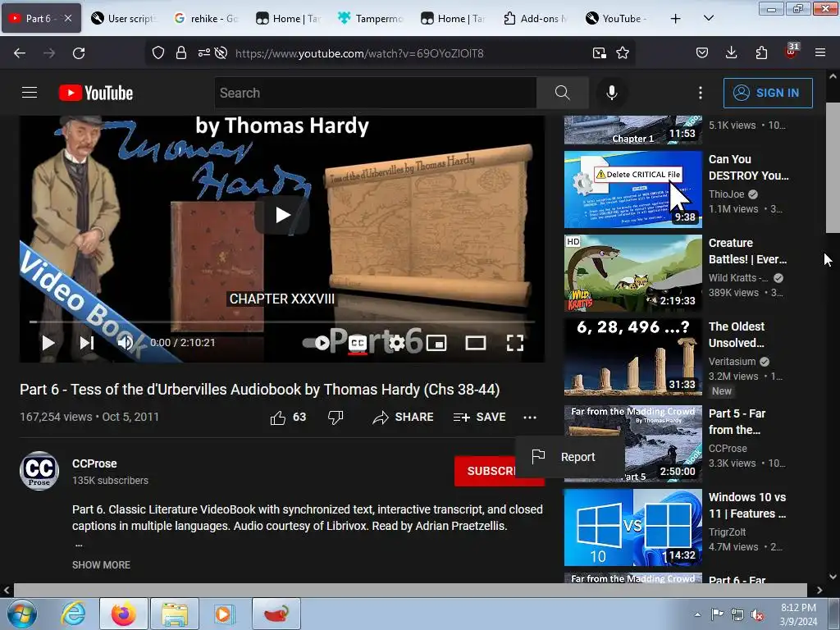Viewport: 840px width, 630px height.
Task: Open the CCProse channel avatar
Action: (x=39, y=471)
